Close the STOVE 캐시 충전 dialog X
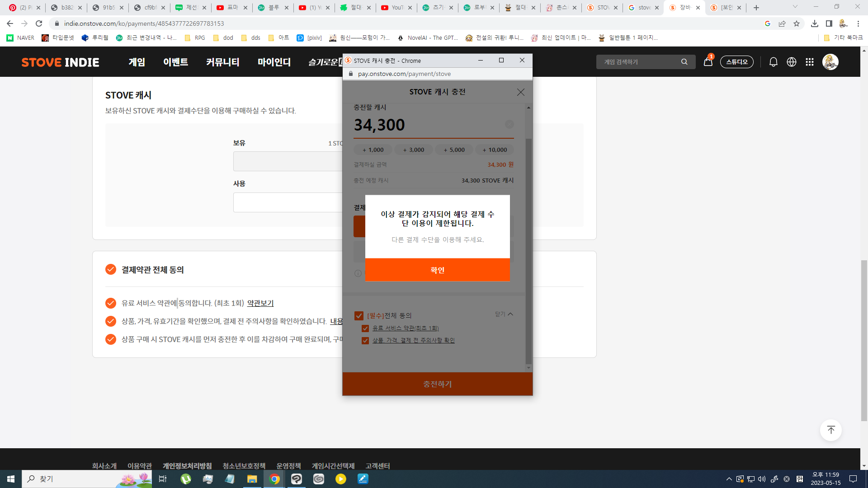This screenshot has width=868, height=488. pos(521,92)
